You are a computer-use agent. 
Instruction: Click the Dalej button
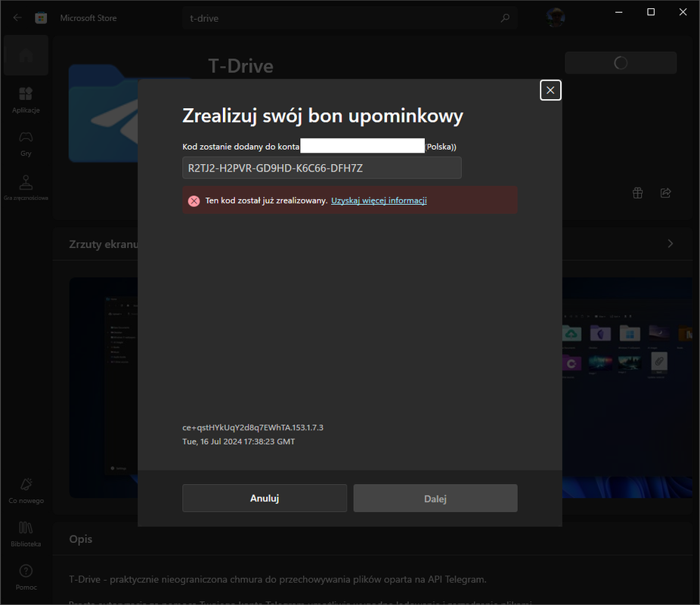click(x=435, y=498)
